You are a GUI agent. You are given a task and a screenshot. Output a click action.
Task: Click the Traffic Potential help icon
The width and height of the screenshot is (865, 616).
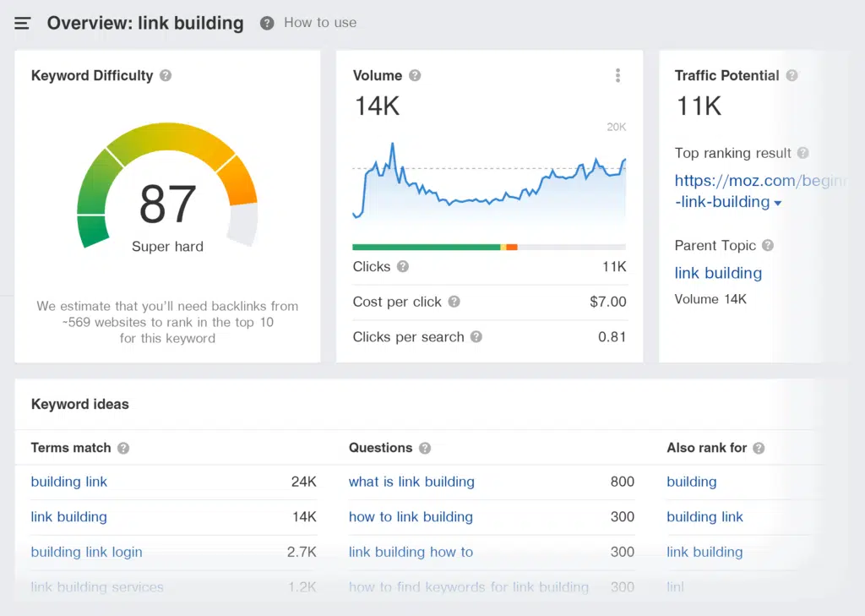[792, 75]
